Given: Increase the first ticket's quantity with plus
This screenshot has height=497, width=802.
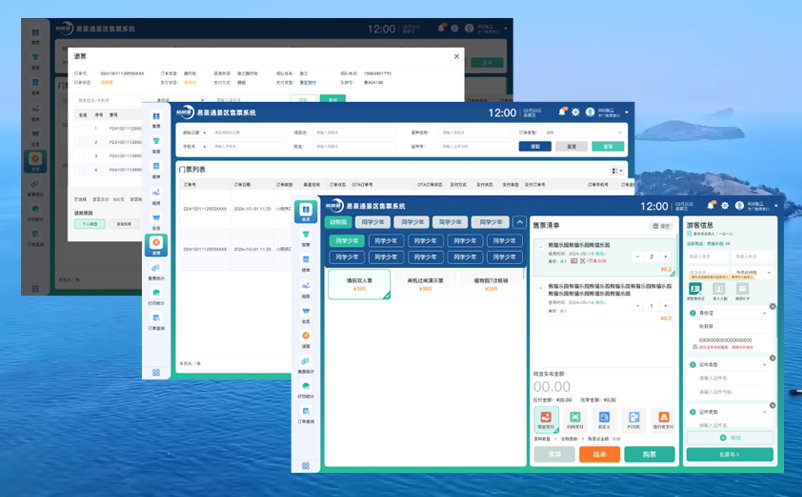Looking at the screenshot, I should tap(667, 257).
